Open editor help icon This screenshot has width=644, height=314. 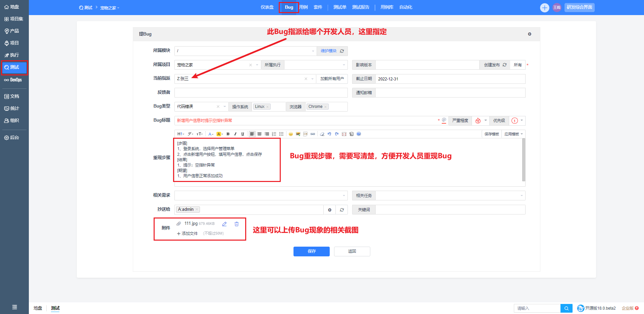359,134
